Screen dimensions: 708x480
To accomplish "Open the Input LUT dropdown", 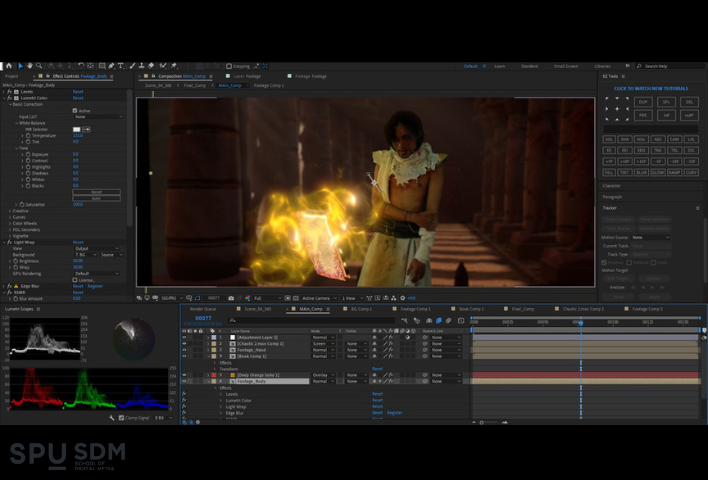I will pos(98,117).
